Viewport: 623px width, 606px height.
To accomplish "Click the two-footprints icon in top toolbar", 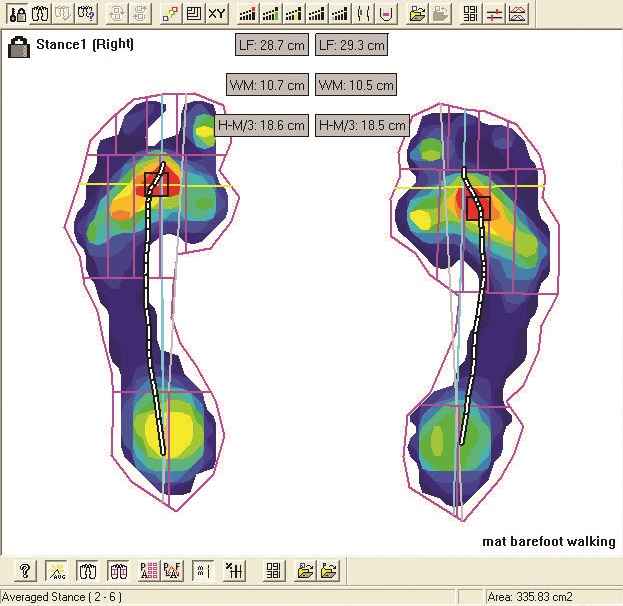I will coord(41,14).
